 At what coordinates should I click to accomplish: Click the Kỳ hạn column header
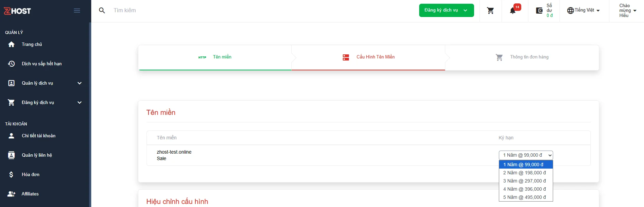[x=506, y=138]
